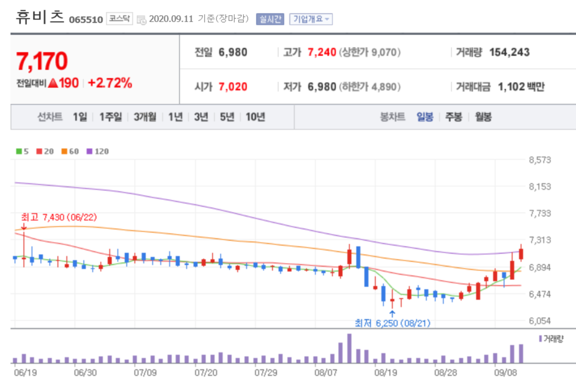Screen dimensions: 576x392
Task: Click the 휴비츠 stock name title
Action: pos(40,17)
